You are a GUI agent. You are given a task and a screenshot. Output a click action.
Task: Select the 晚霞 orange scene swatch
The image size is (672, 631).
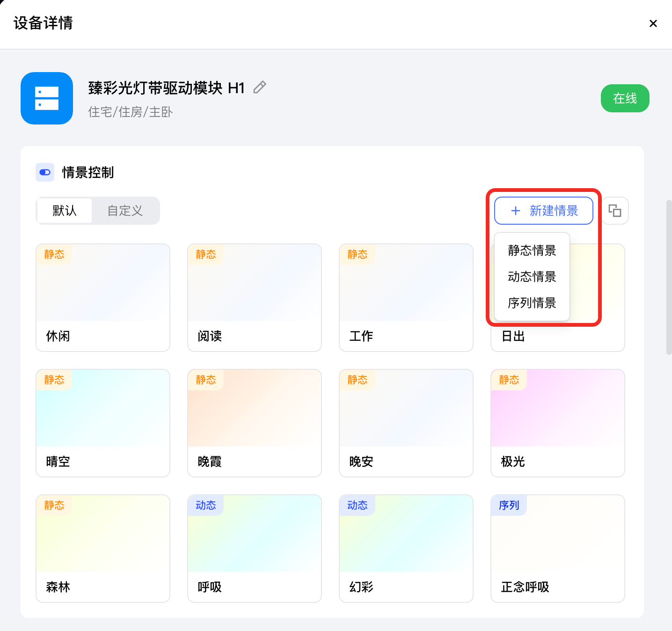(255, 408)
